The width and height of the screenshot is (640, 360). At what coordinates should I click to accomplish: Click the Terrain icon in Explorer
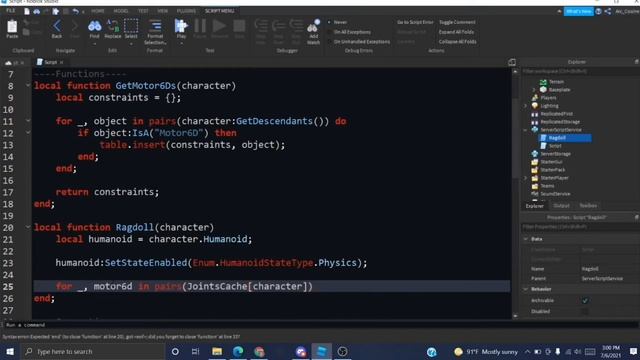543,82
